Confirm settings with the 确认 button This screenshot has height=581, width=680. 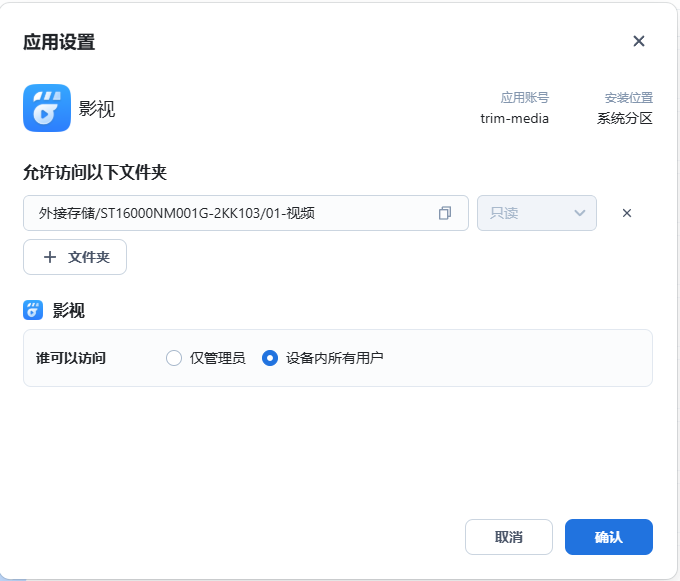(x=609, y=537)
